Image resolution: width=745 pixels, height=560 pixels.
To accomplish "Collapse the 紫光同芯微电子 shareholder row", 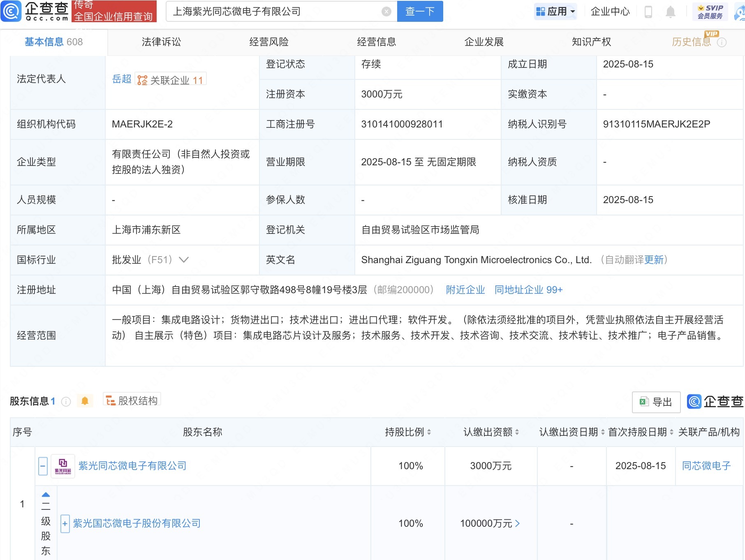I will coord(43,466).
